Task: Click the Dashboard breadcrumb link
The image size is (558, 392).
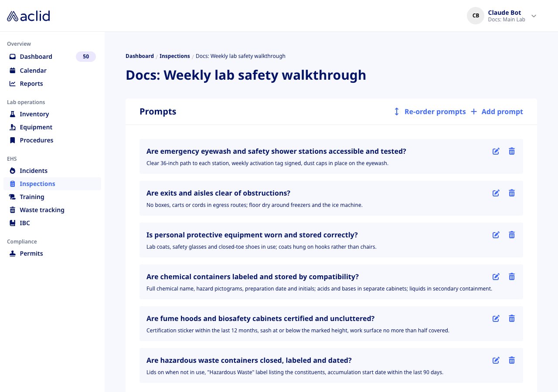Action: [x=139, y=56]
